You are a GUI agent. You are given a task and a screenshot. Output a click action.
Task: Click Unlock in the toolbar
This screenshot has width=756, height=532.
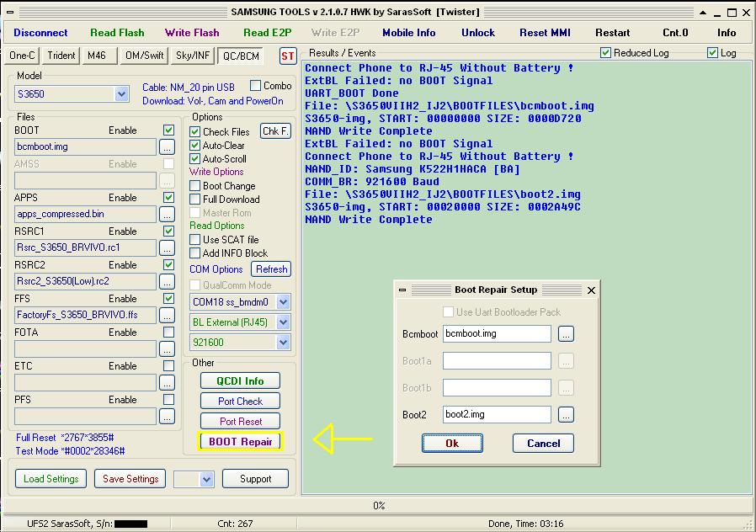point(478,33)
